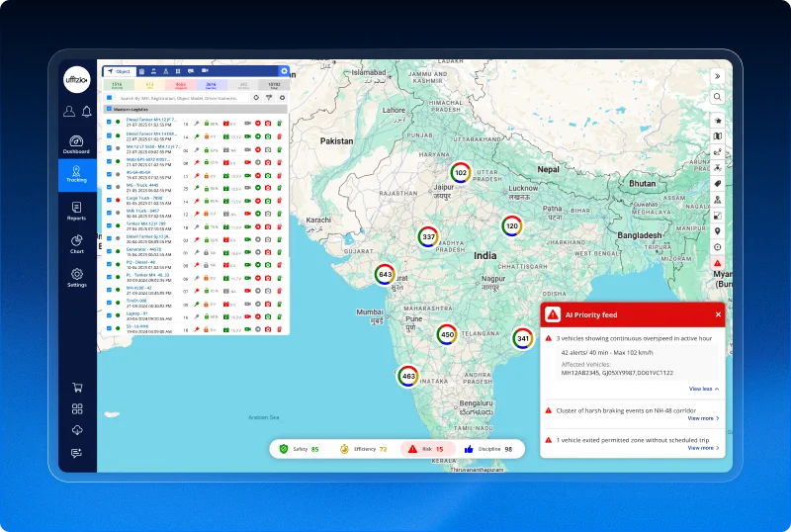Click the lock icon in Generator row

[x=207, y=252]
